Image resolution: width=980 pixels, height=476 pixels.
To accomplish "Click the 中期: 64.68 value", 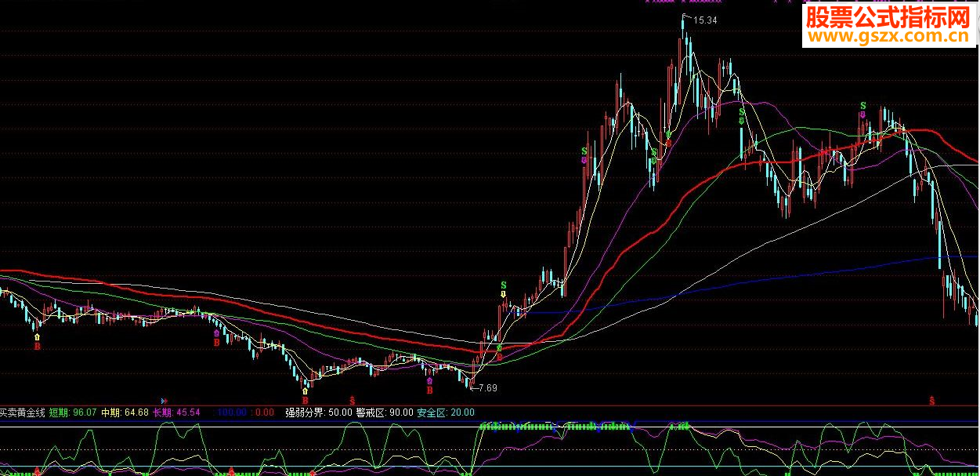I will click(x=125, y=412).
